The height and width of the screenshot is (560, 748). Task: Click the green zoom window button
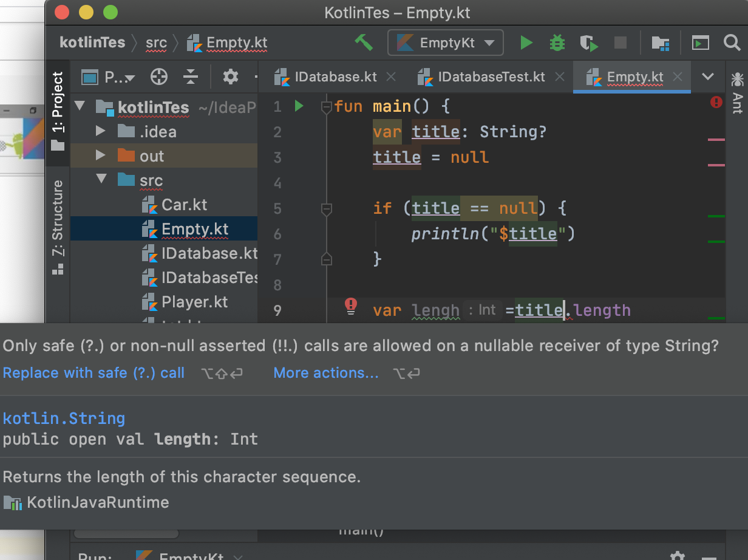click(x=110, y=12)
